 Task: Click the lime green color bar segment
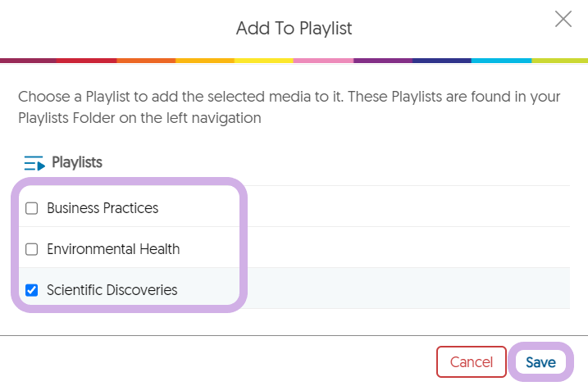(x=559, y=61)
